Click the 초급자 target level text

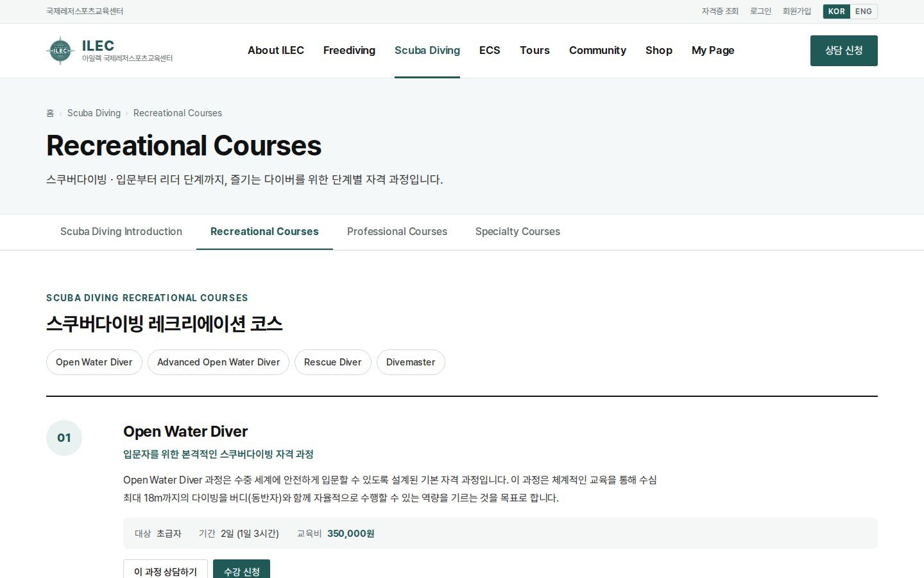tap(169, 534)
